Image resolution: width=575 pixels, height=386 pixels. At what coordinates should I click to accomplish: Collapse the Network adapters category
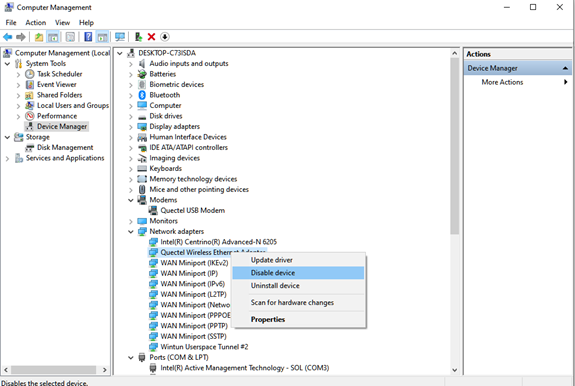coord(131,232)
